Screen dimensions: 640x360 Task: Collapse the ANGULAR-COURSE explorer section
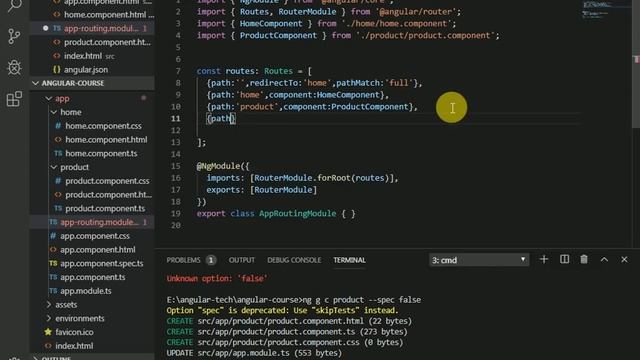(92, 83)
